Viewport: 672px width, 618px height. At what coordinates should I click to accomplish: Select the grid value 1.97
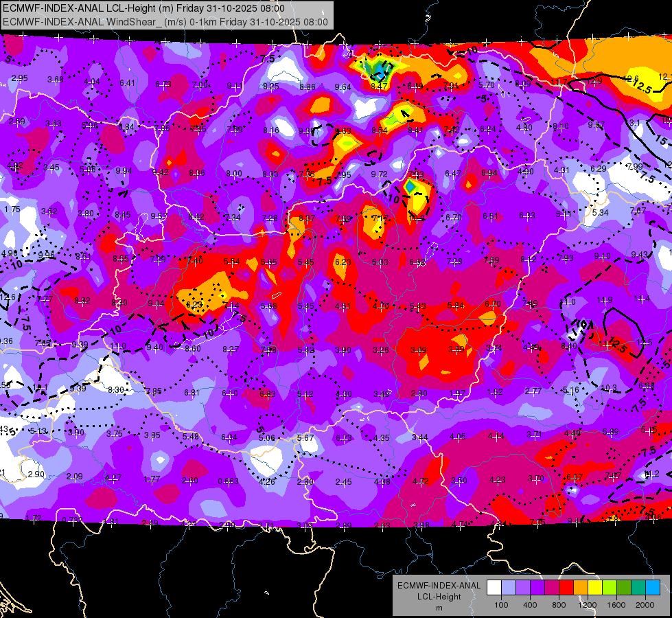(x=457, y=393)
